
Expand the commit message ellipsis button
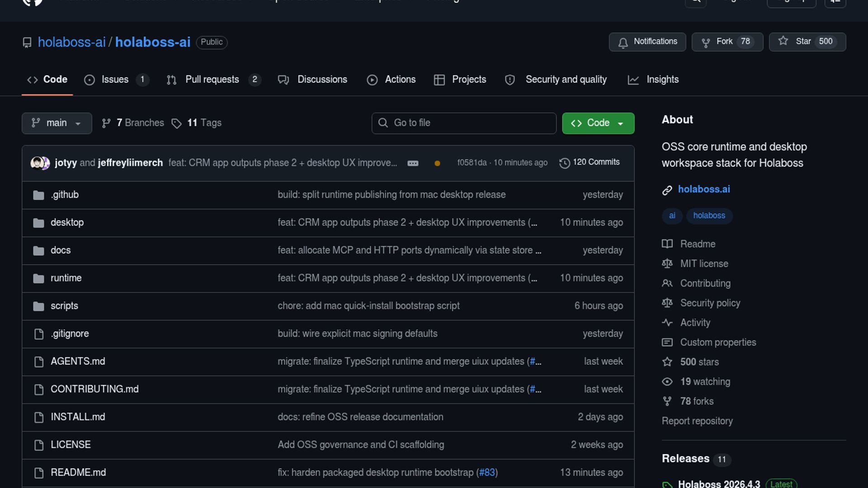coord(413,163)
